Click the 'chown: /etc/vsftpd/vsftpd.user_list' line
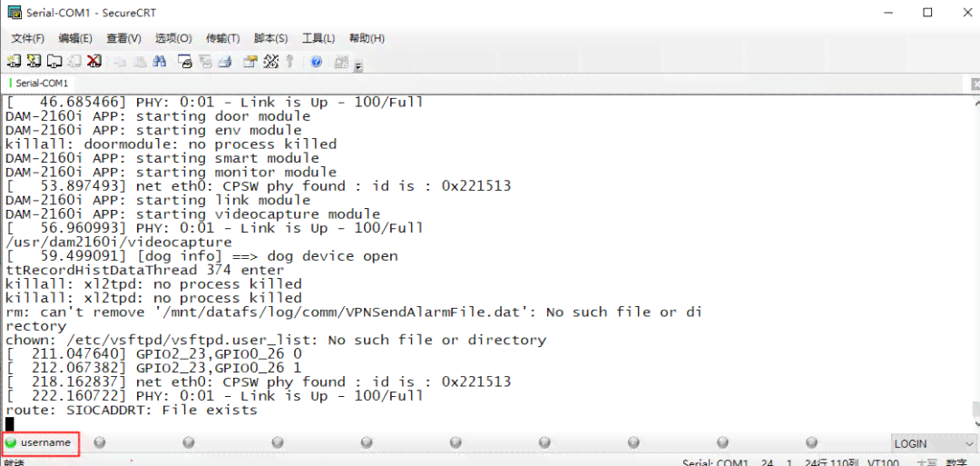The height and width of the screenshot is (466, 980). click(x=276, y=341)
